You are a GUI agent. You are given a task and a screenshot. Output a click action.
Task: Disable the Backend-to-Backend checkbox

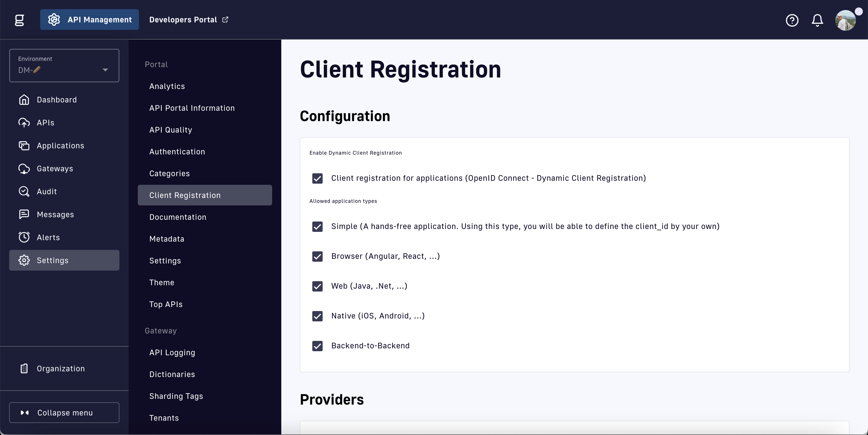(317, 346)
